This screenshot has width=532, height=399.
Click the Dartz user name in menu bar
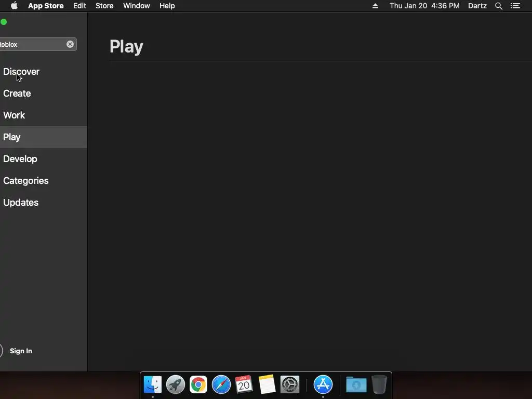tap(477, 6)
